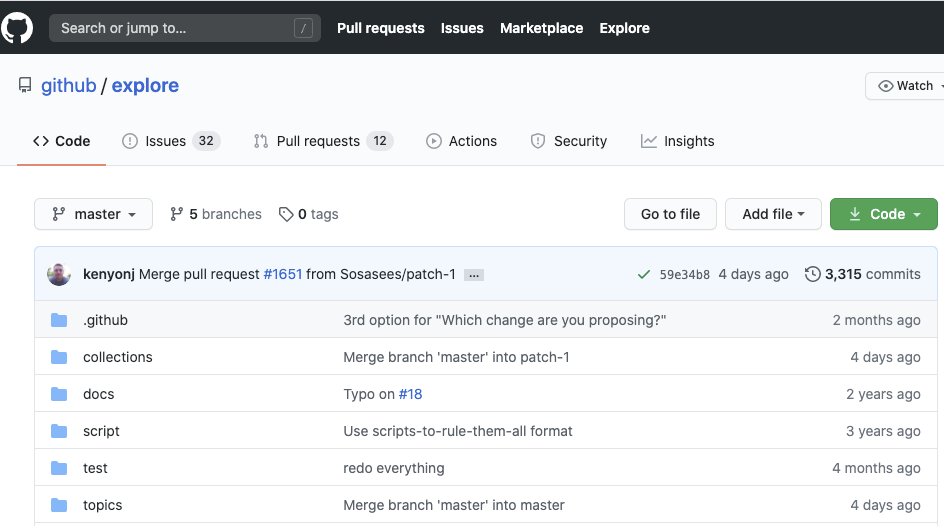Image resolution: width=944 pixels, height=526 pixels.
Task: Open the green Code dropdown
Action: pos(884,214)
